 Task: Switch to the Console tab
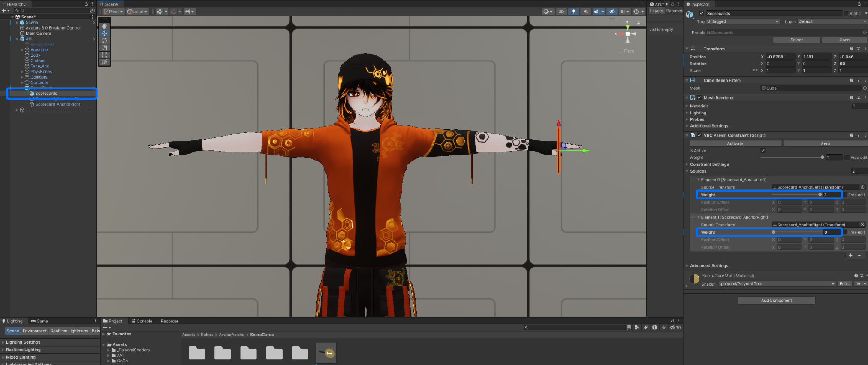click(x=142, y=321)
